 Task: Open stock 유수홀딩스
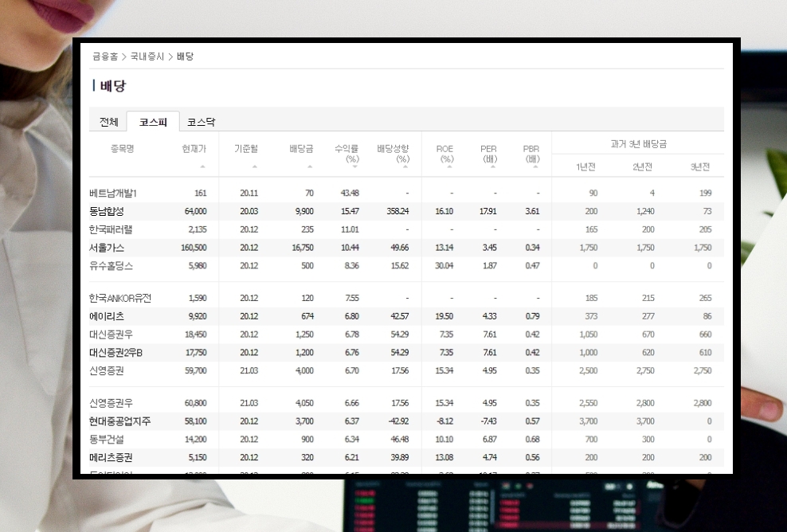point(111,265)
